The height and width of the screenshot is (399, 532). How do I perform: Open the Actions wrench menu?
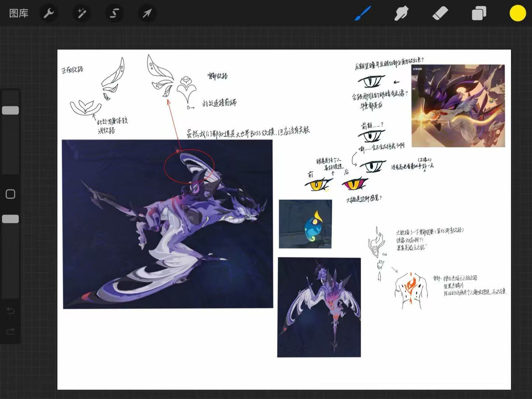point(49,14)
